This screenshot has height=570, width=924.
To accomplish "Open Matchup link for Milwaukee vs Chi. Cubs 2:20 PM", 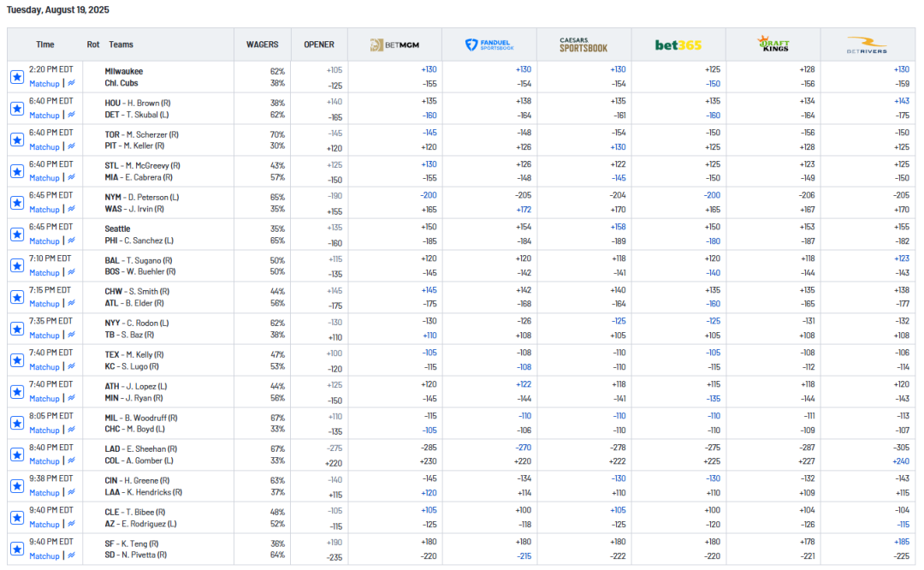I will pos(44,84).
